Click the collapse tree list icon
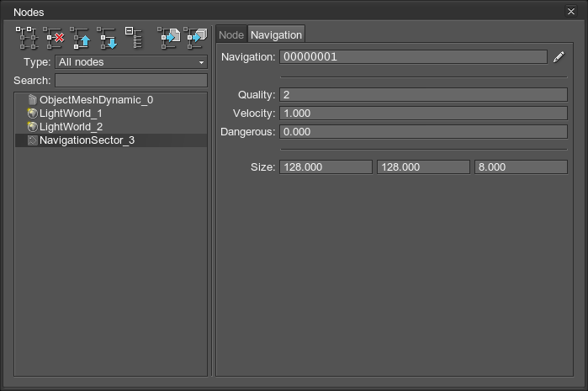The height and width of the screenshot is (391, 588). 134,37
